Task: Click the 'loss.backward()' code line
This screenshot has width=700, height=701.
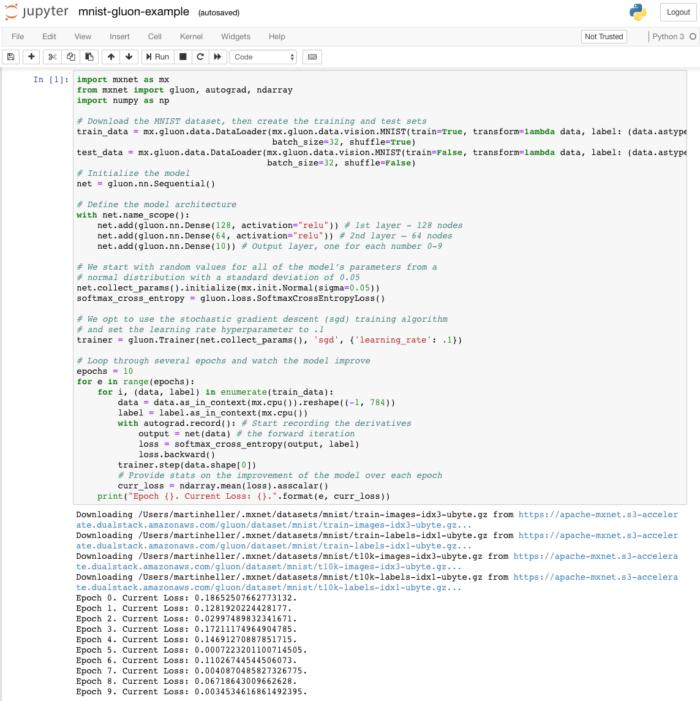Action: pos(177,455)
